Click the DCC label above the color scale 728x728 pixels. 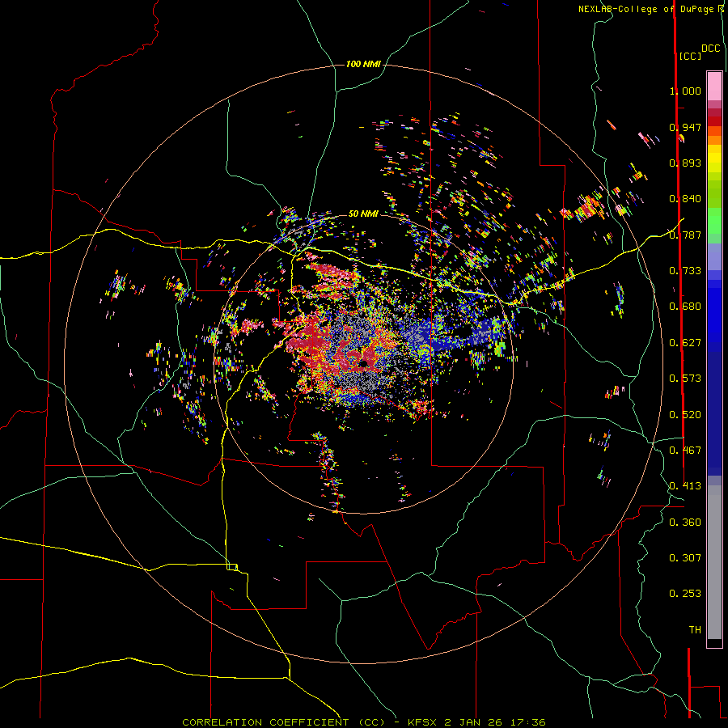click(711, 49)
